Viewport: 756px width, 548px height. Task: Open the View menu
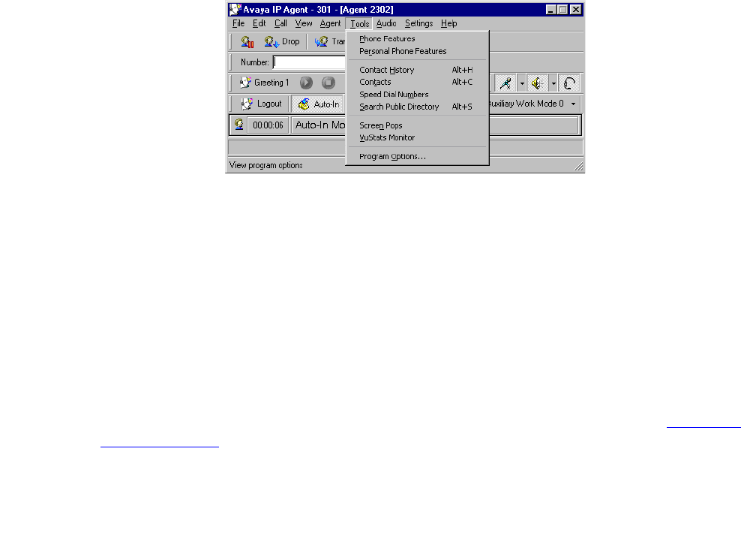coord(304,23)
